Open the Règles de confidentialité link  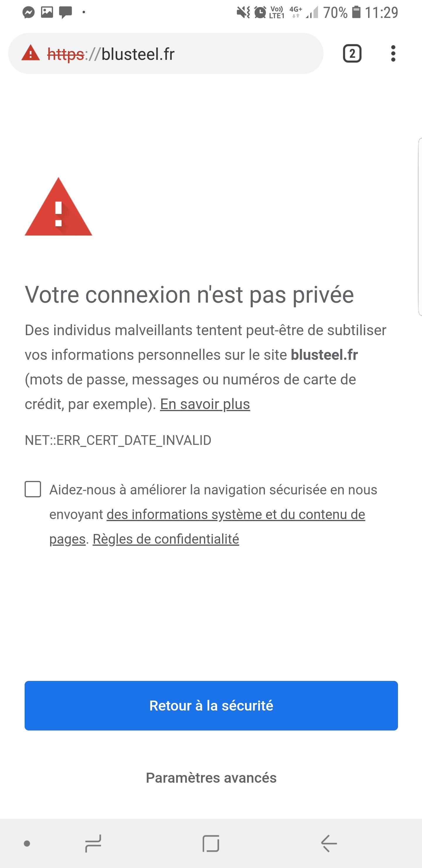[x=166, y=539]
